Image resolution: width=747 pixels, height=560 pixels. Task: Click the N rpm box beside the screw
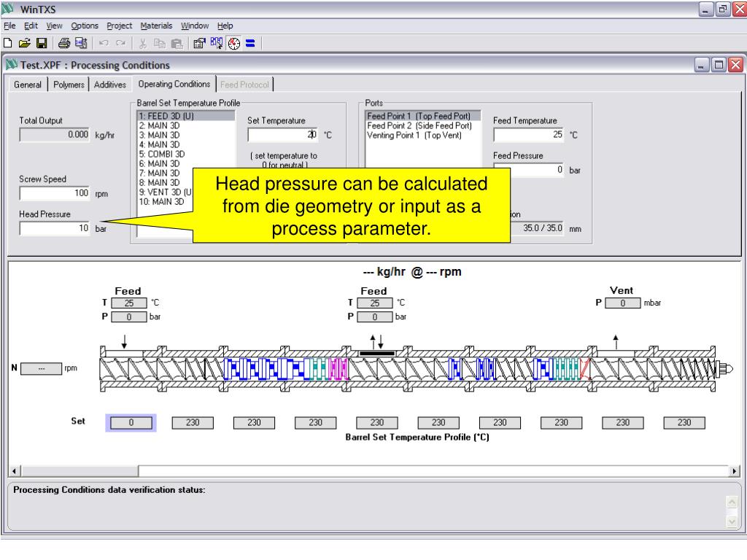click(42, 368)
